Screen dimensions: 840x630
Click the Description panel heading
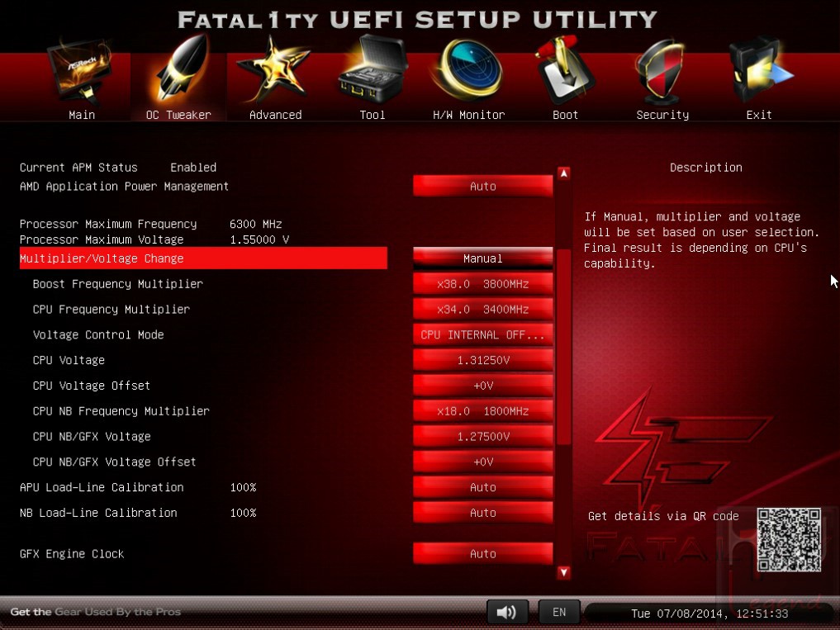point(706,168)
